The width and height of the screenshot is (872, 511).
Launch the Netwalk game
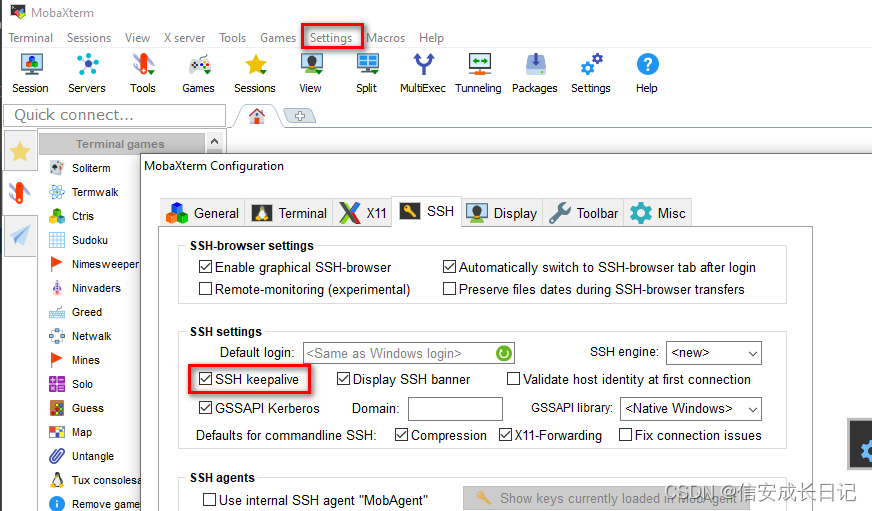point(91,336)
